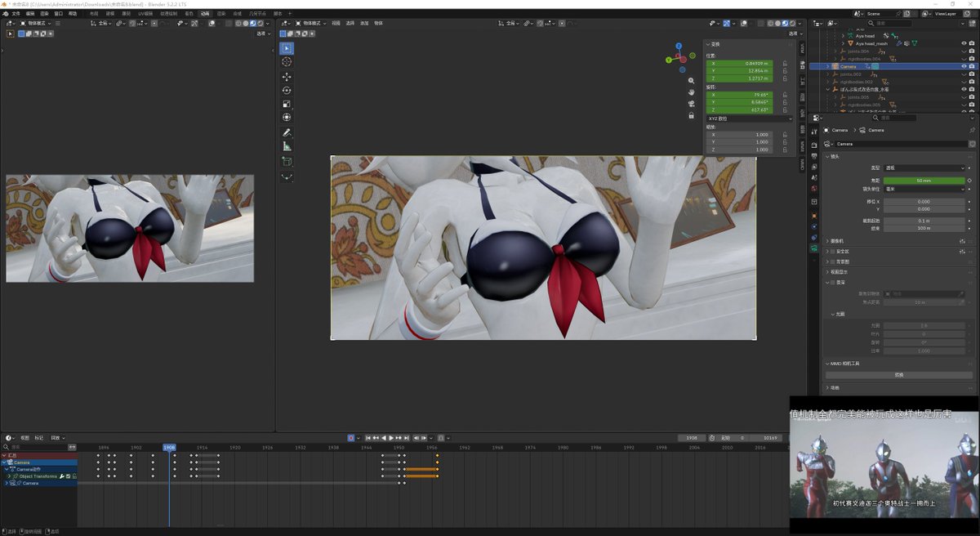Expand the Object Transforms channel in timeline

tap(10, 476)
